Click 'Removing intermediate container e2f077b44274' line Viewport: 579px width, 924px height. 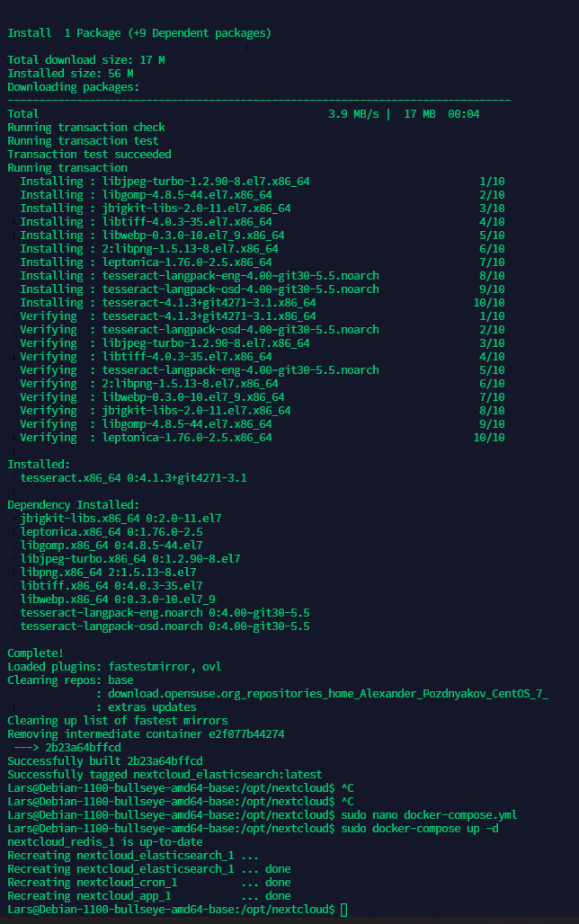[146, 734]
